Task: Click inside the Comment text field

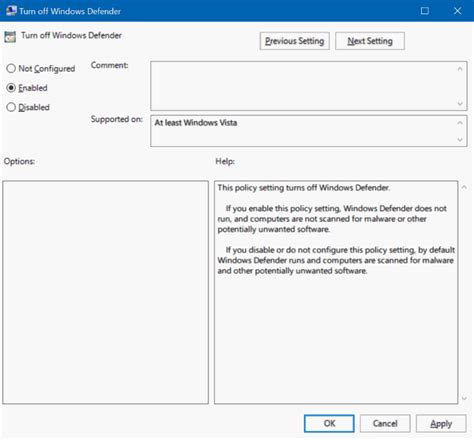Action: coord(303,86)
